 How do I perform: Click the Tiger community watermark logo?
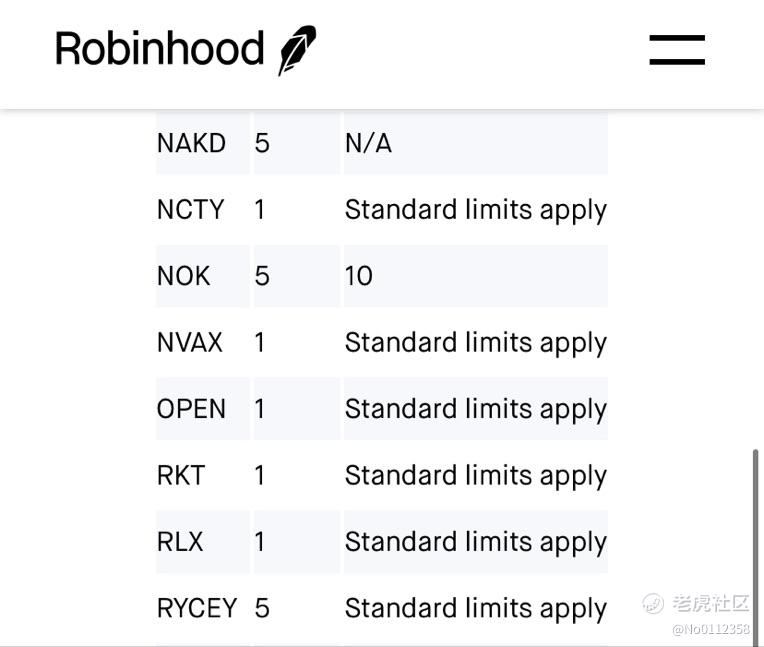coord(695,604)
